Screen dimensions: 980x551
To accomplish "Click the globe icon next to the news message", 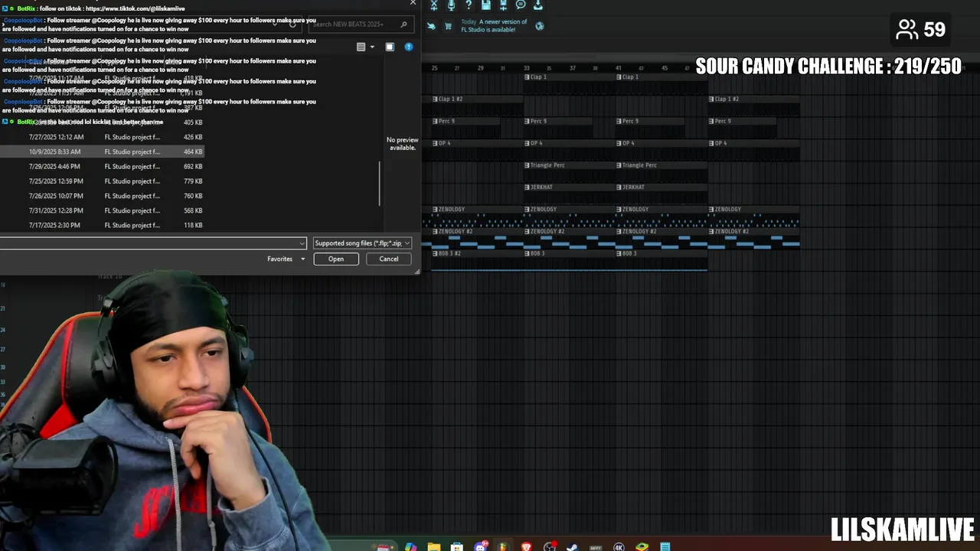I will coord(540,26).
